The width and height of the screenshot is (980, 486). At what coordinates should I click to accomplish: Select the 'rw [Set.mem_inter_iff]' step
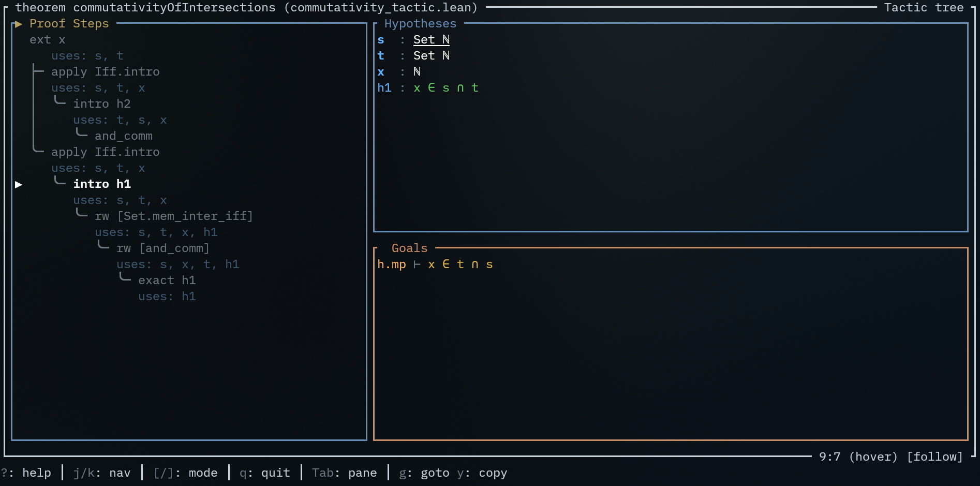pyautogui.click(x=173, y=216)
